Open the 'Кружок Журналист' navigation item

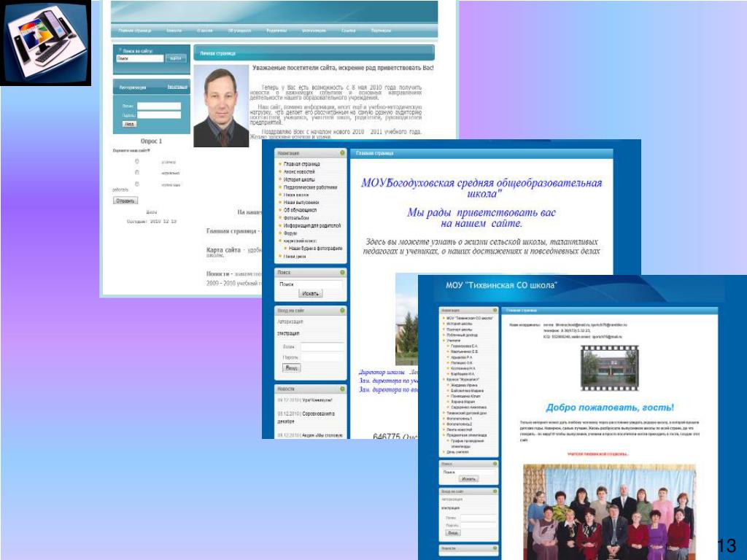(x=463, y=379)
